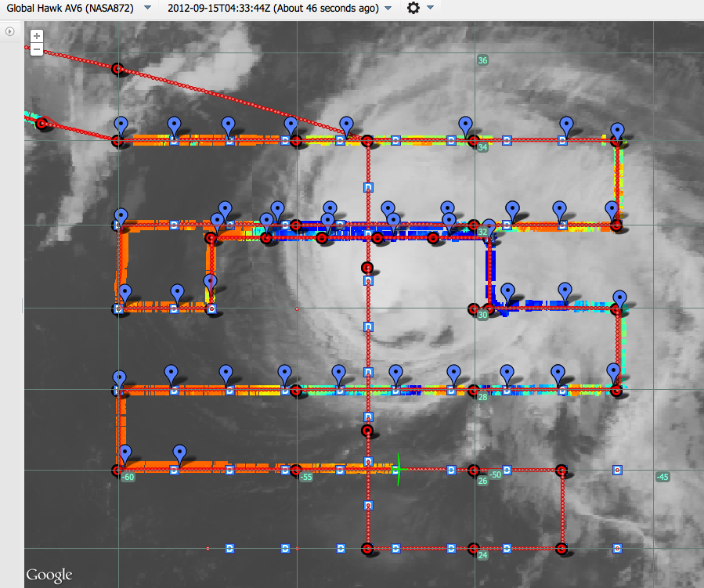The image size is (704, 588).
Task: Click the latitude 36 grid label
Action: coord(482,60)
